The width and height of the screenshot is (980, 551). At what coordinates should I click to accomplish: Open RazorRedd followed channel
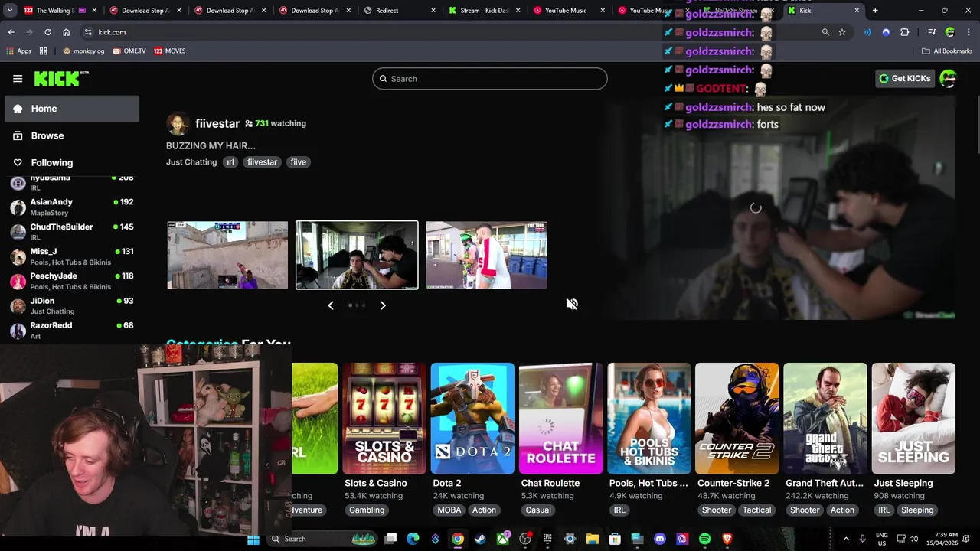tap(72, 330)
